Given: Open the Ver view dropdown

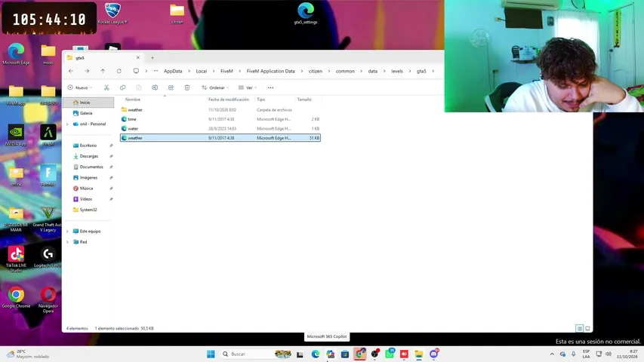Looking at the screenshot, I should (x=248, y=87).
